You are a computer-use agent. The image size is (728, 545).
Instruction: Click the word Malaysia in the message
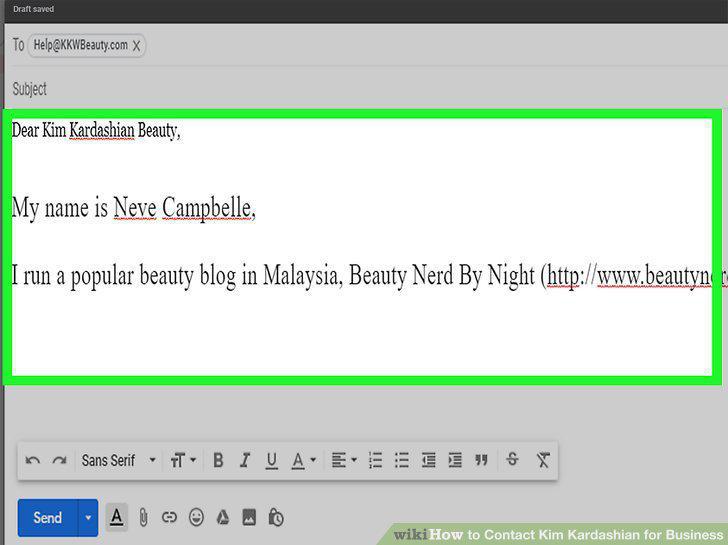tap(301, 276)
